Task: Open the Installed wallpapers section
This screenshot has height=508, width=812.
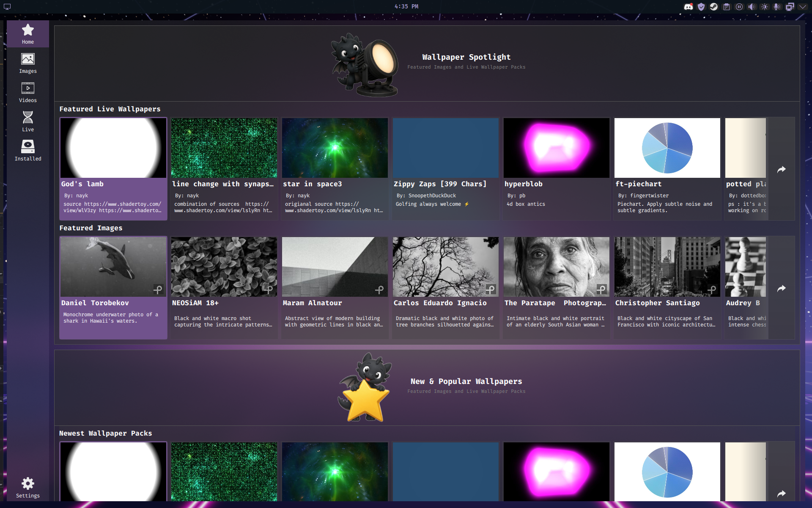Action: tap(28, 151)
